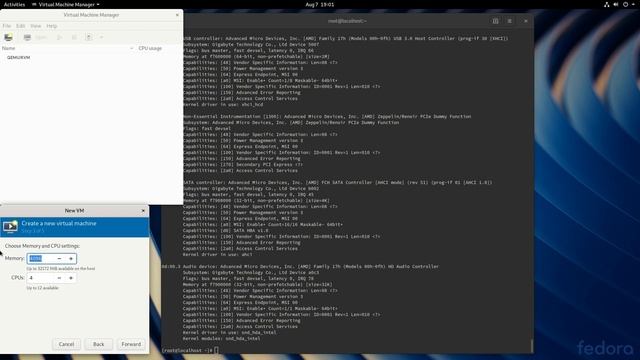Open the shutdown options dropdown arrow in toolbar
Image resolution: width=640 pixels, height=360 pixels.
tap(101, 38)
